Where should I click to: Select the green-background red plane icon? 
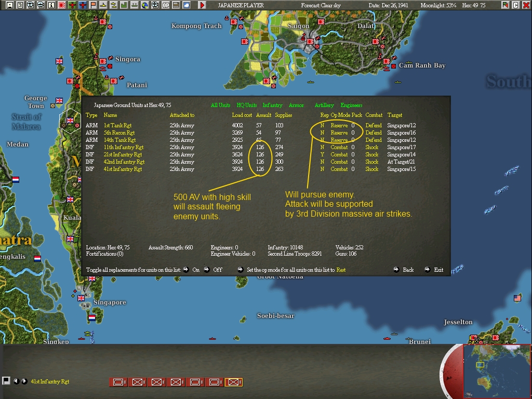(72, 5)
